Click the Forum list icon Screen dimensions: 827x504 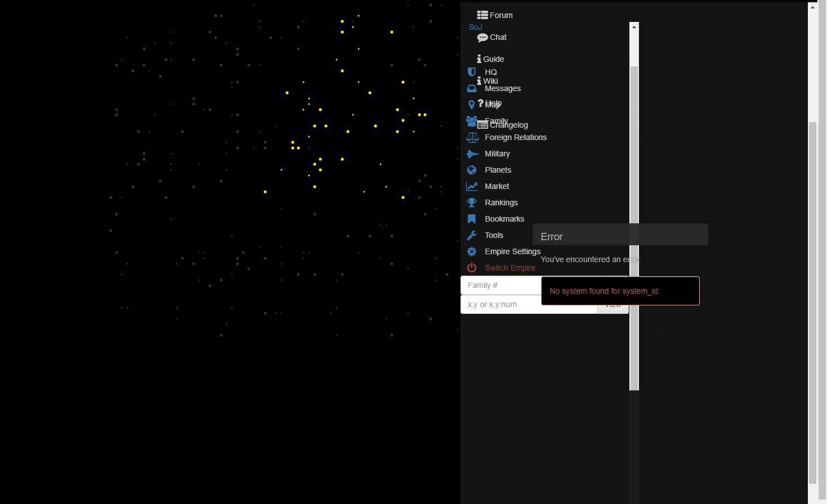click(x=482, y=15)
